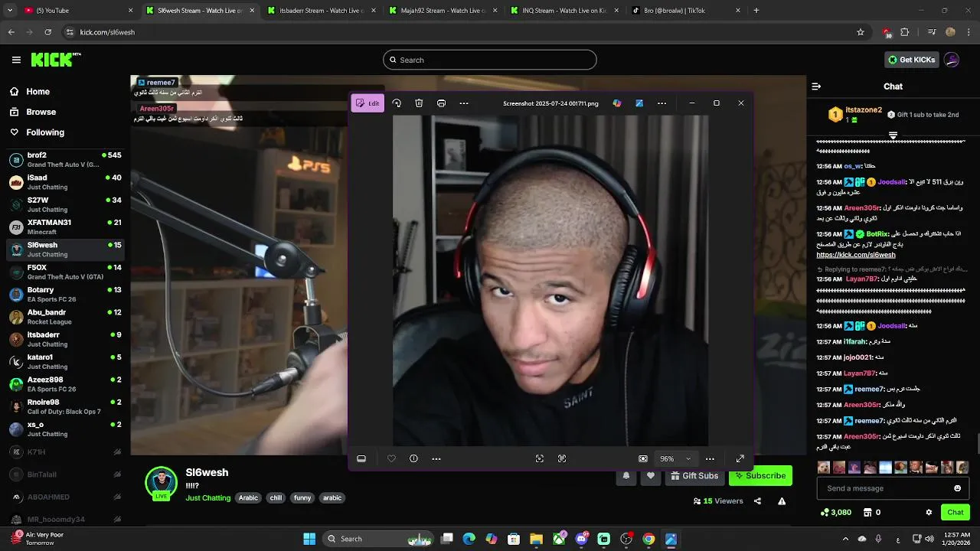
Task: Share the stream
Action: [x=757, y=501]
